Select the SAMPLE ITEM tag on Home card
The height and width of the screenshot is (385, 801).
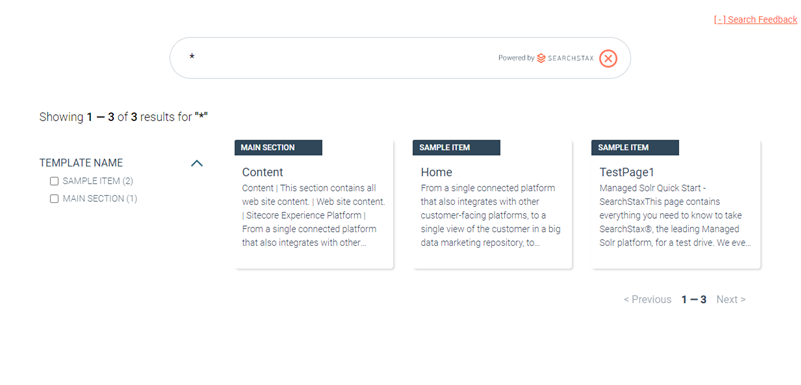(456, 148)
